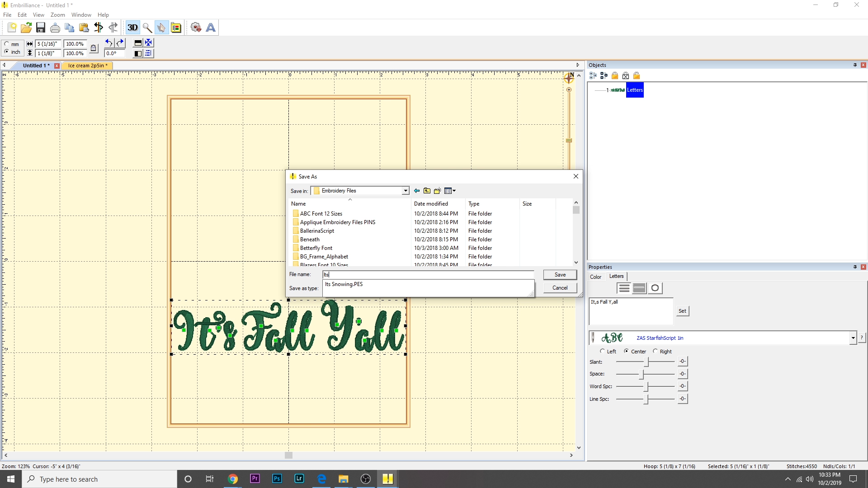Viewport: 868px width, 488px height.
Task: Open the Save in folder dropdown
Action: coord(405,190)
